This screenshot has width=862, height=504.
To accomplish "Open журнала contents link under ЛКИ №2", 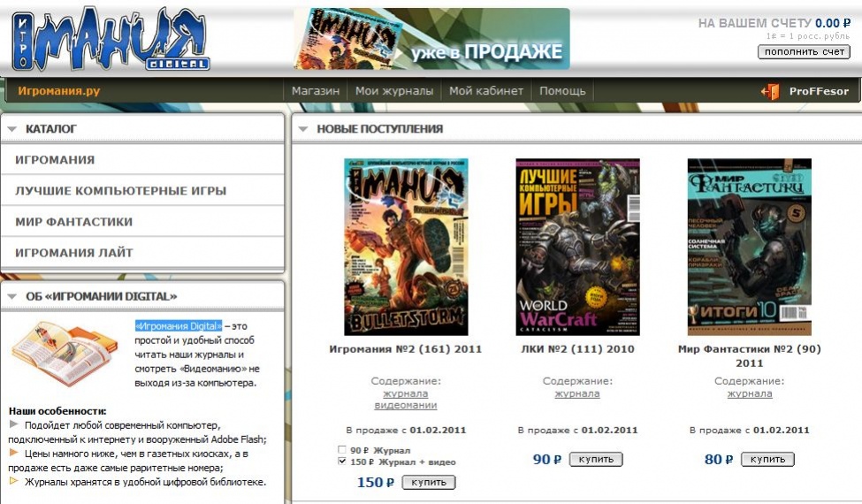I will [x=577, y=393].
